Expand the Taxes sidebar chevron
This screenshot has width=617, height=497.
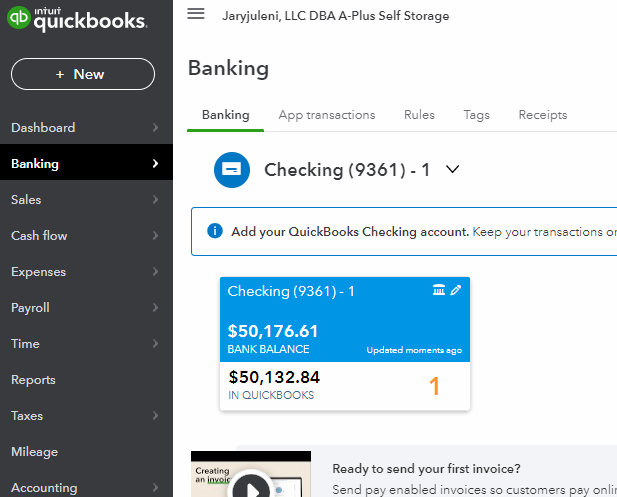[155, 416]
